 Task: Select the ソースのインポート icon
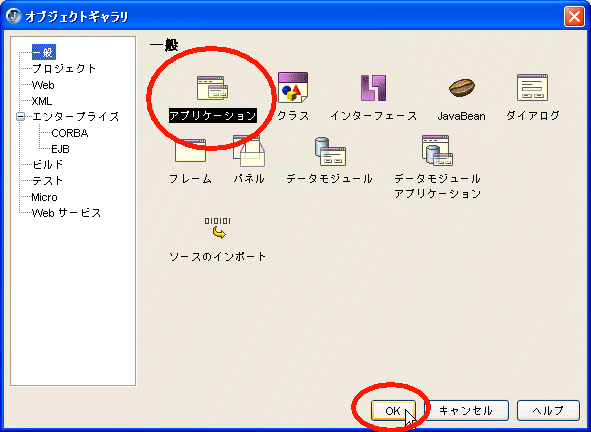(x=217, y=228)
